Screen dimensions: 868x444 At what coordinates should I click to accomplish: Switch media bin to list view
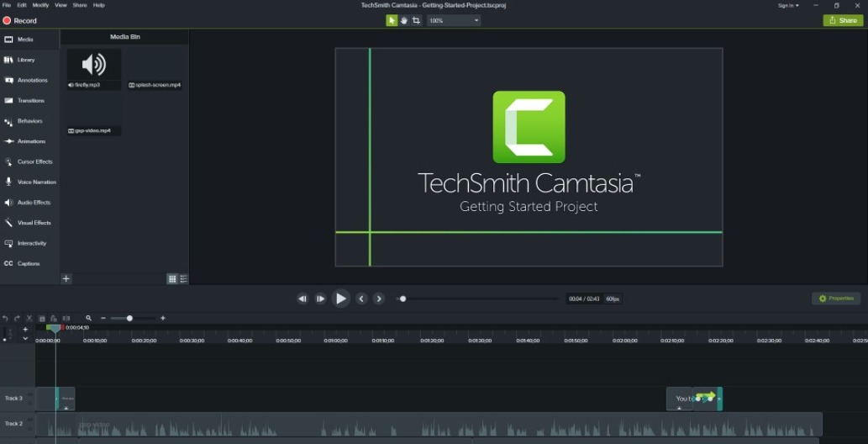point(184,279)
